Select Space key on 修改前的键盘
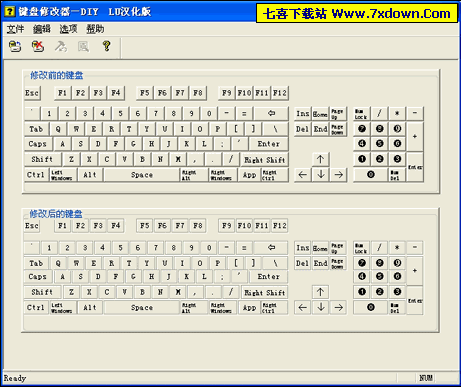 point(142,175)
